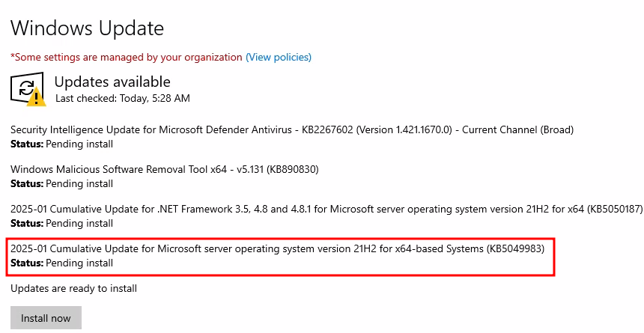Viewport: 644px width, 333px height.
Task: Click the Updates are ready to install message
Action: [x=74, y=288]
